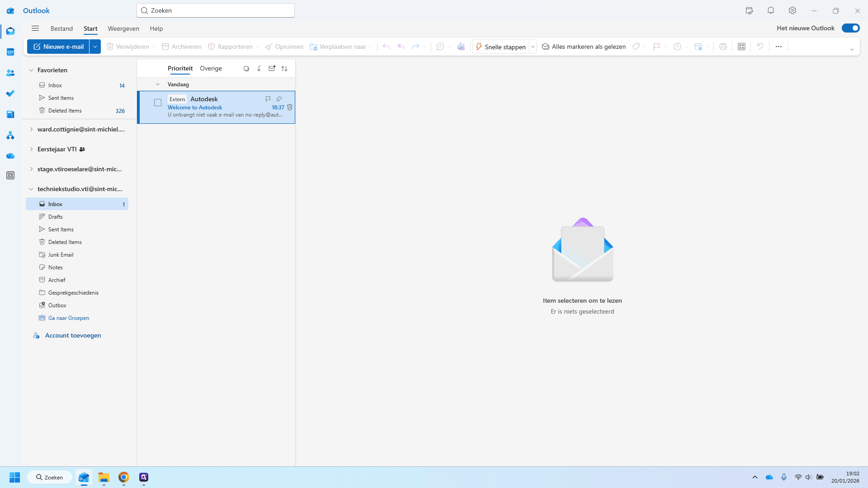
Task: Click the Undo icon in ribbon
Action: point(760,47)
